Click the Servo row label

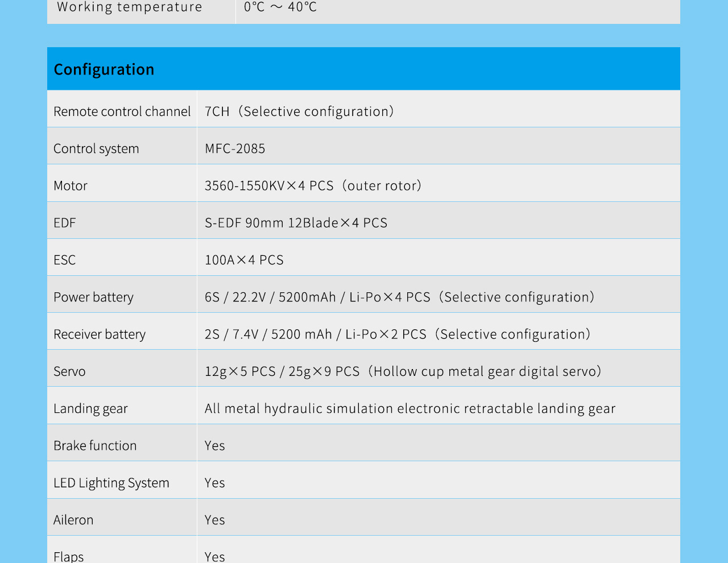pos(69,371)
